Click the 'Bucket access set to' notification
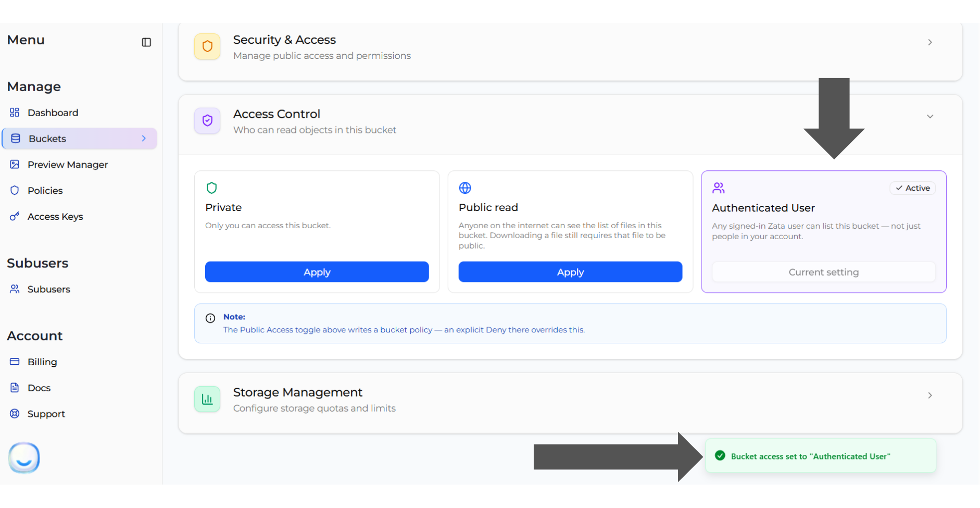 coord(821,456)
